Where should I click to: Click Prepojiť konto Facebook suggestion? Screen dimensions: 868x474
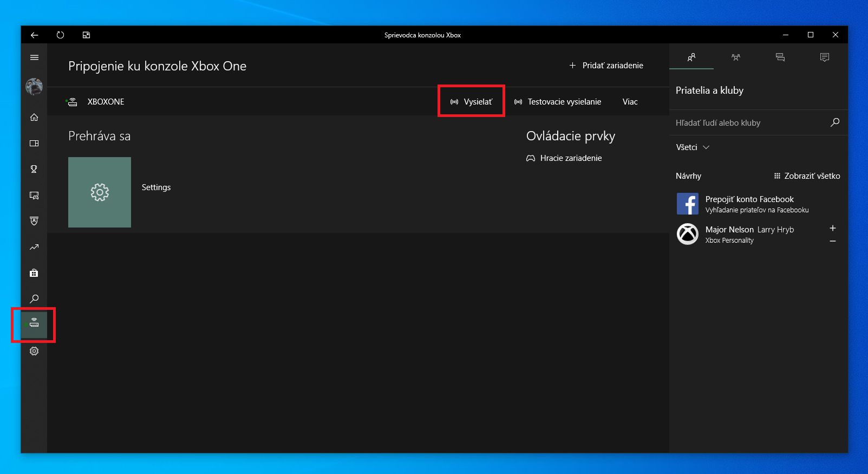(758, 204)
